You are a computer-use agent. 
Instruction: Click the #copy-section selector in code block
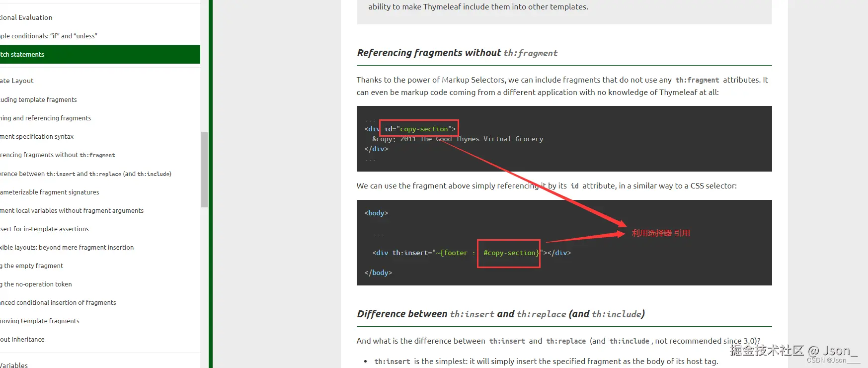[511, 253]
